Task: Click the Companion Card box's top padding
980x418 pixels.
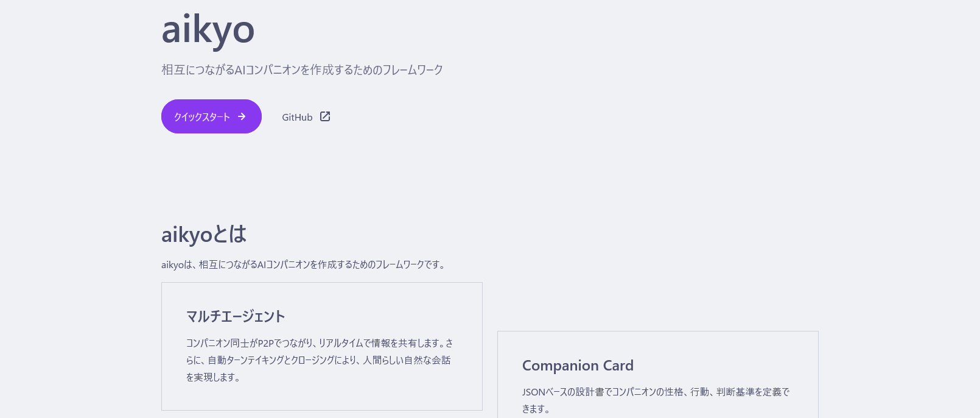Action: [x=657, y=342]
